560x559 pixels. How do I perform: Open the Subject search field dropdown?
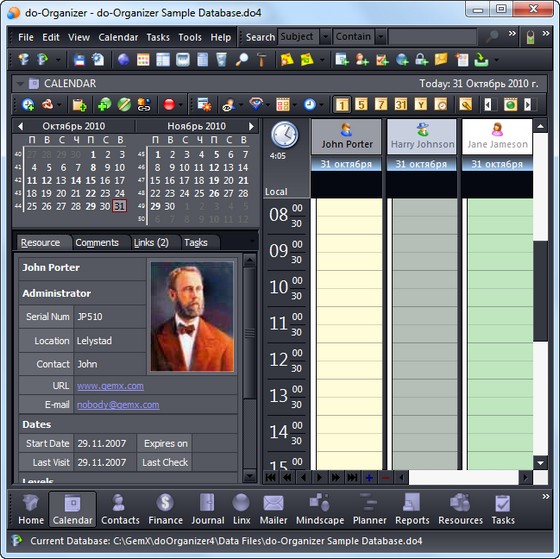(325, 37)
